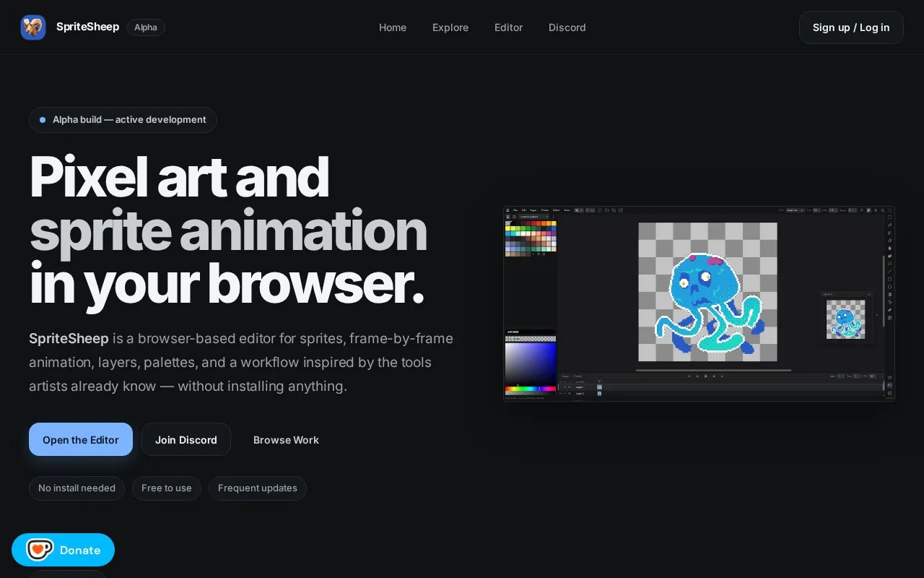The width and height of the screenshot is (924, 578).
Task: Click the Free to use chip
Action: (x=167, y=488)
